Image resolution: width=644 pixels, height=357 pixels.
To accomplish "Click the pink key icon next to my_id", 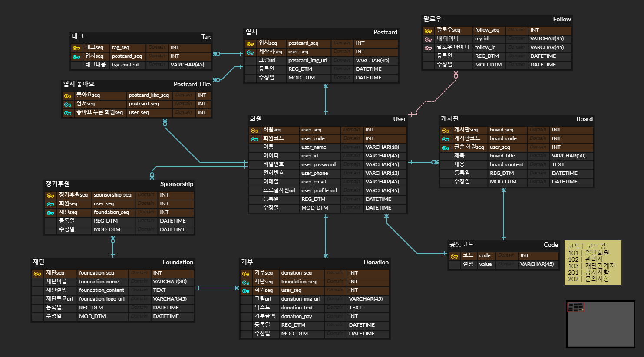I will (x=428, y=39).
